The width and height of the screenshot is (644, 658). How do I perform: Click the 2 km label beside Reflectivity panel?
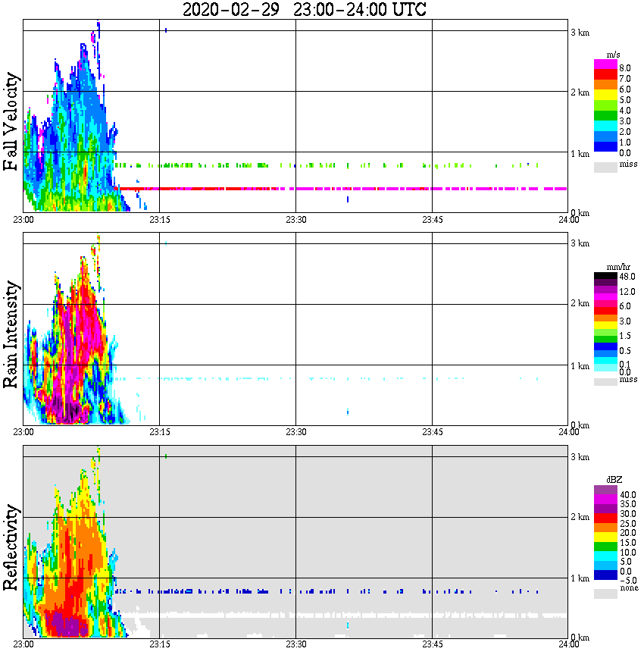tap(580, 517)
